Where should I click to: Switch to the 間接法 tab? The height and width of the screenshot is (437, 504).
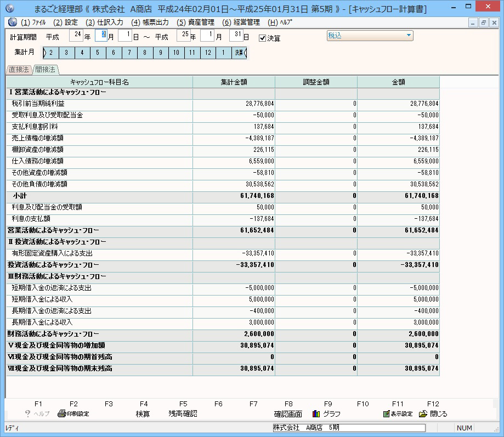click(46, 70)
